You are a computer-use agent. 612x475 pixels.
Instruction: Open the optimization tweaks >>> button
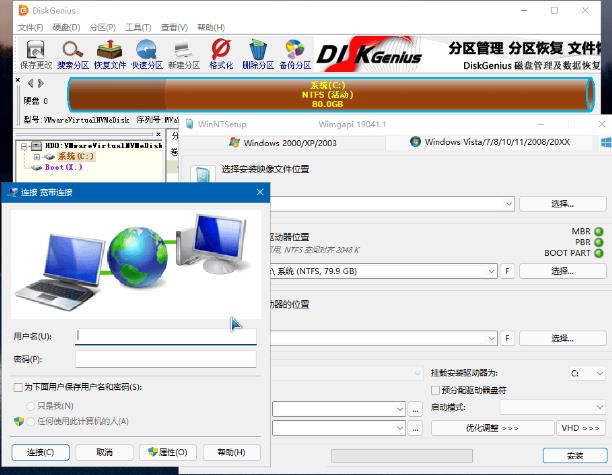493,428
